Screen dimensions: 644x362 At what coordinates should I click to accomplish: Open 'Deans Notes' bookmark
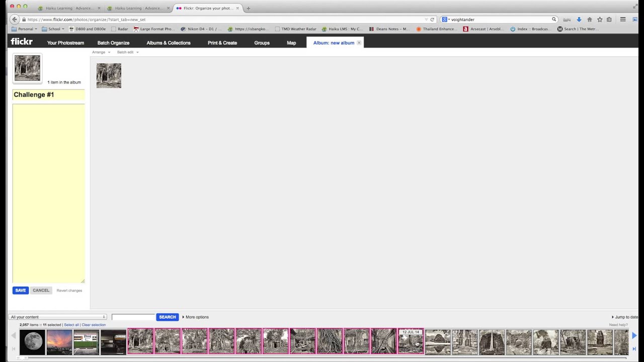(389, 29)
